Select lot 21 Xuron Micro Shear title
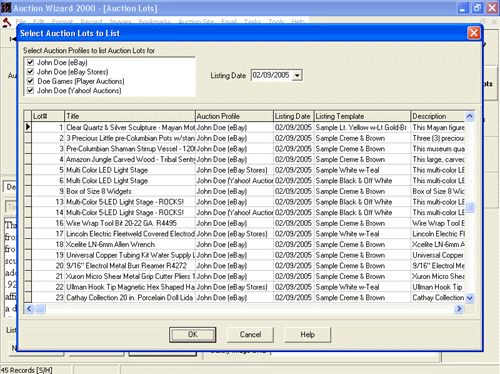The image size is (500, 374). (130, 276)
